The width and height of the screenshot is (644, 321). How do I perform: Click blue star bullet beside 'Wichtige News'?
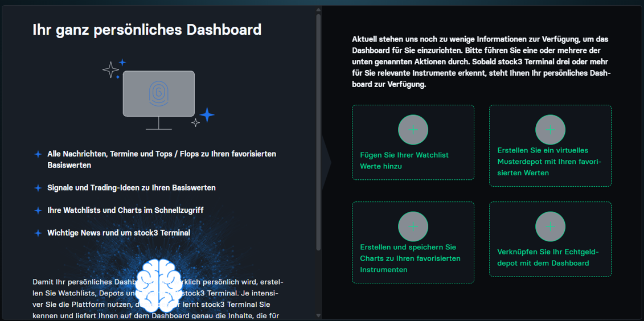tap(38, 233)
